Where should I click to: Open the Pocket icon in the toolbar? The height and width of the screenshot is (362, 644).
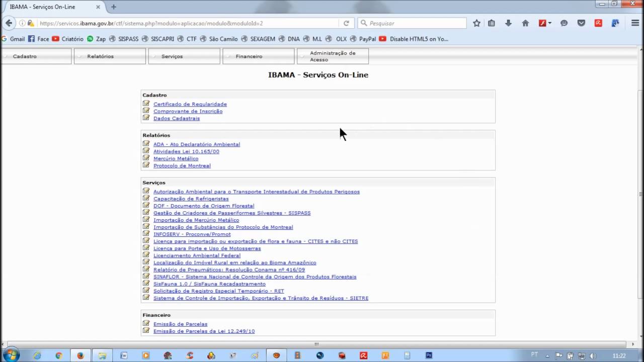[x=581, y=23]
